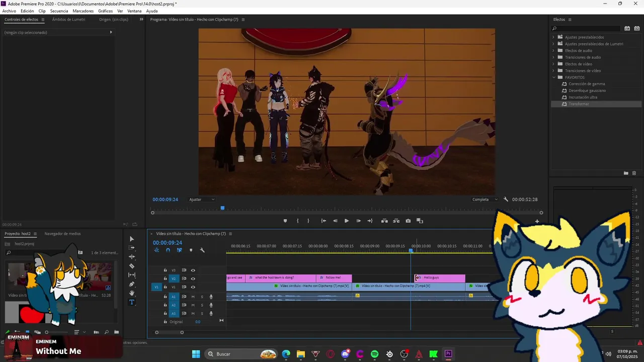
Task: Expand the Transiciones de vídeo folder
Action: (x=553, y=71)
